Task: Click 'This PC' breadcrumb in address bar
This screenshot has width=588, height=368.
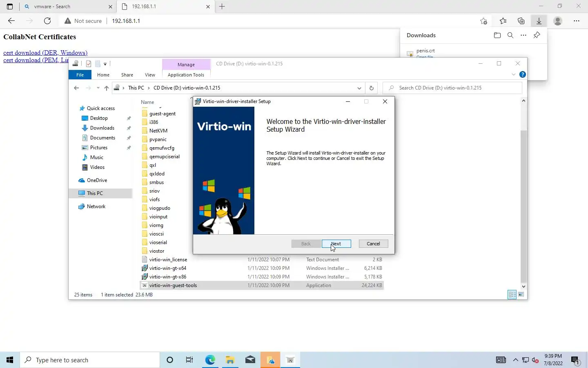Action: pyautogui.click(x=136, y=88)
